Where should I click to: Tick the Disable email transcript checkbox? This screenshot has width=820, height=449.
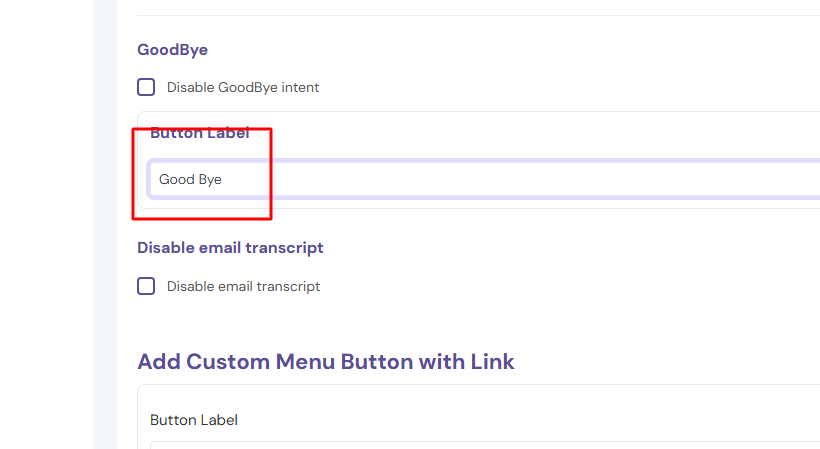pyautogui.click(x=146, y=286)
